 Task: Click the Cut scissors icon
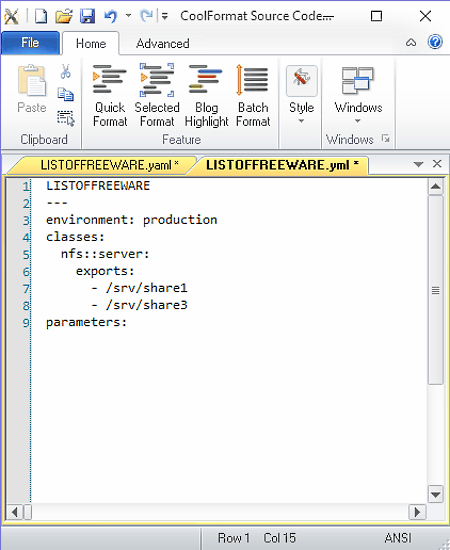click(x=65, y=71)
